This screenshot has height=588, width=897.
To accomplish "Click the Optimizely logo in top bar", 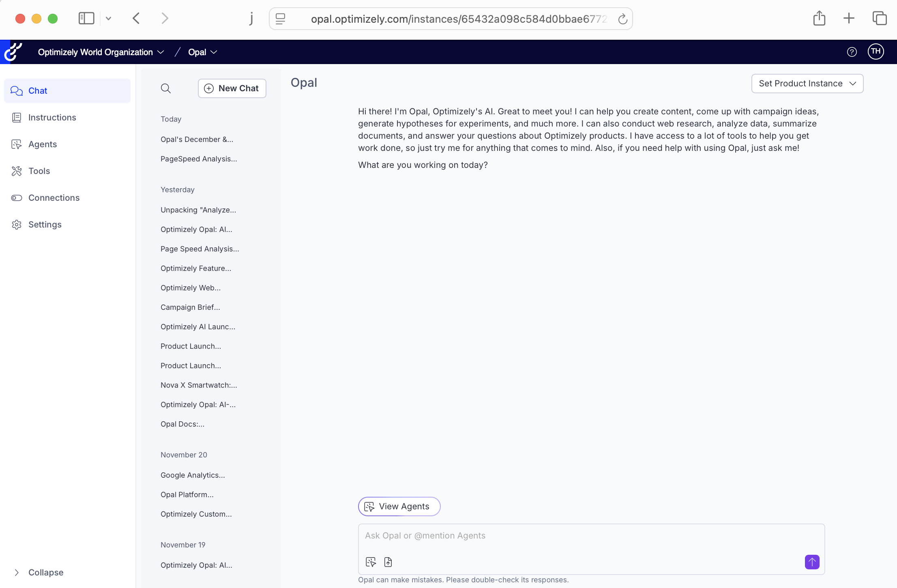I will coord(13,52).
